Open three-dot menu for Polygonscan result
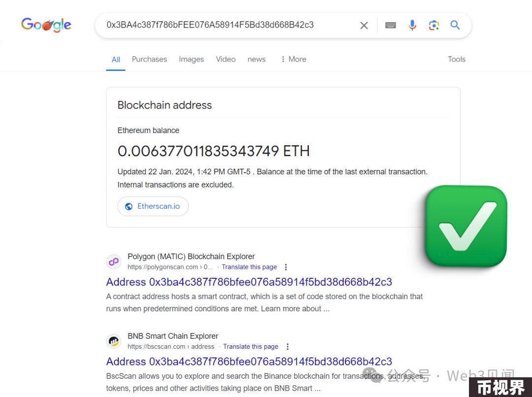The width and height of the screenshot is (532, 397). point(286,267)
